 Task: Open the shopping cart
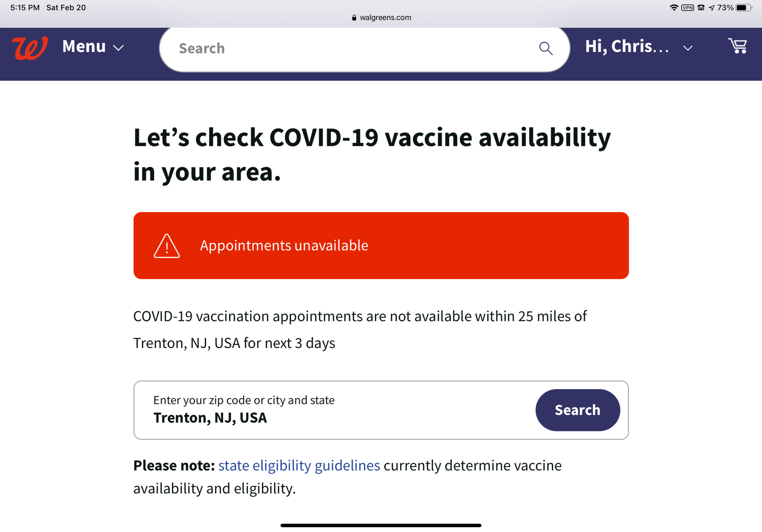coord(737,46)
